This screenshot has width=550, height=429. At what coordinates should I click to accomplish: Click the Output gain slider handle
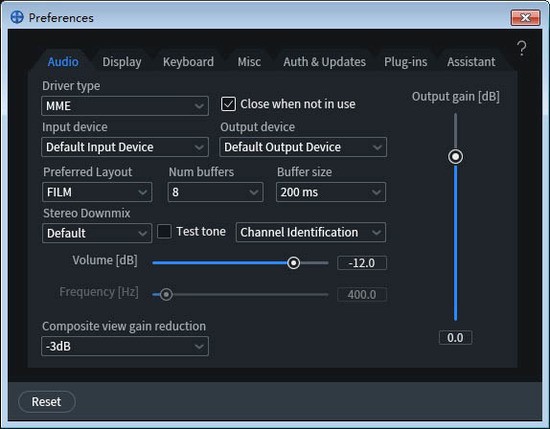click(455, 156)
